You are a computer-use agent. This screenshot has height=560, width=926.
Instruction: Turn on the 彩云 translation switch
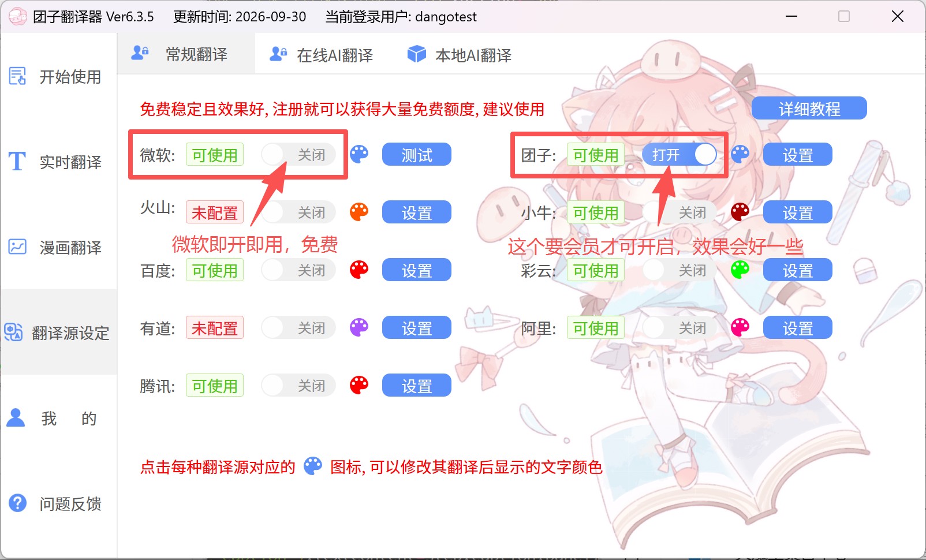[679, 270]
